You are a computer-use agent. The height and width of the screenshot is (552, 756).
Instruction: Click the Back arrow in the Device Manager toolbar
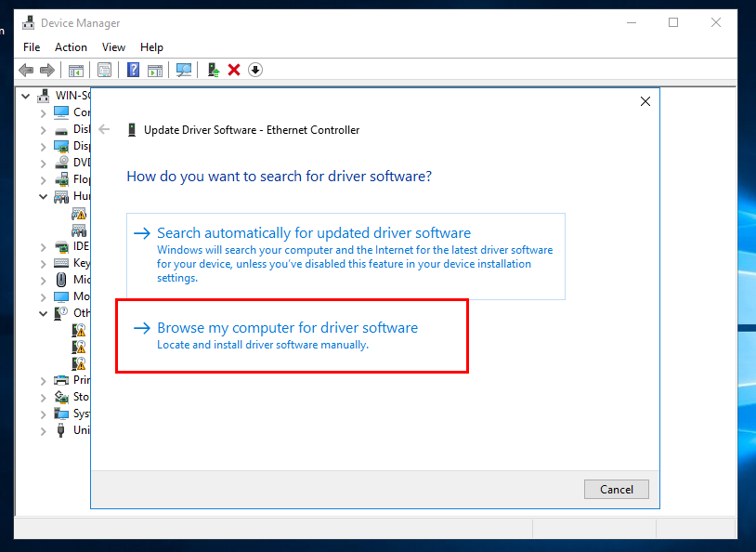click(x=26, y=71)
